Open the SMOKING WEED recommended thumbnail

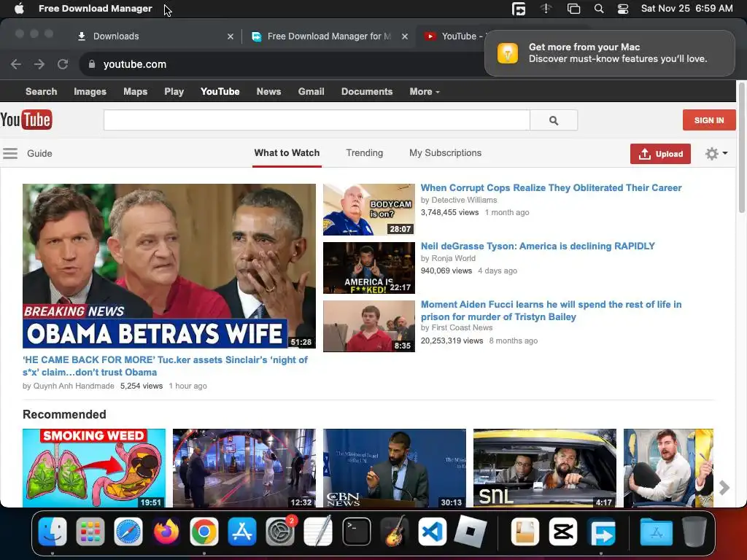tap(94, 468)
